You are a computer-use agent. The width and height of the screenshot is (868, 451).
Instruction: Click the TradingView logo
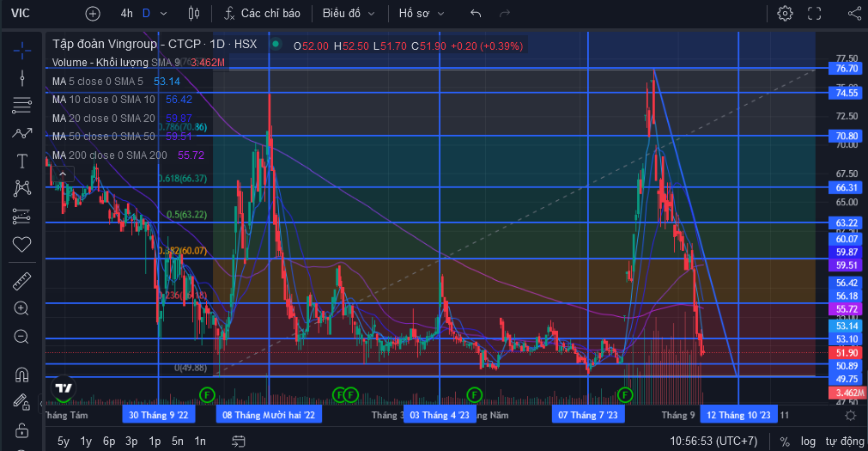64,388
